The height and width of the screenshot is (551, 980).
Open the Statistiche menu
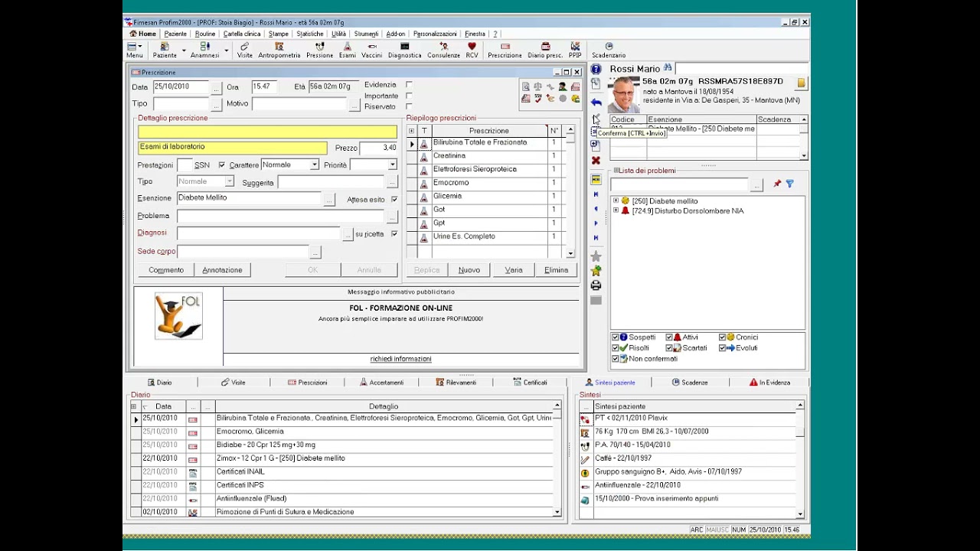pos(310,34)
